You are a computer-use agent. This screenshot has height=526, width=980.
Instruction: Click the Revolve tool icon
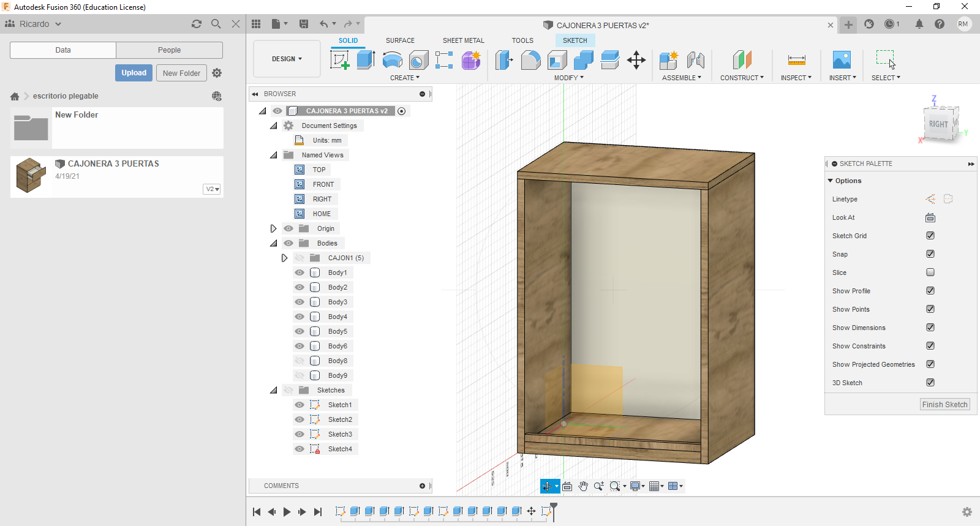click(392, 60)
